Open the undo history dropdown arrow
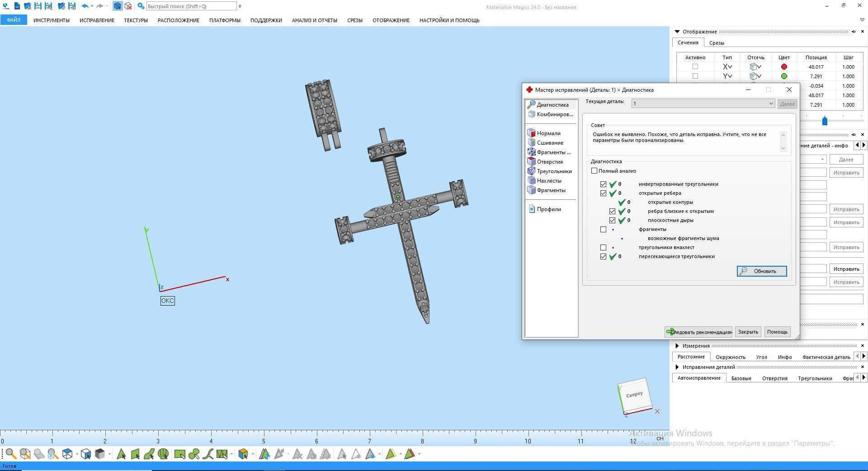The height and width of the screenshot is (471, 868). coord(92,6)
